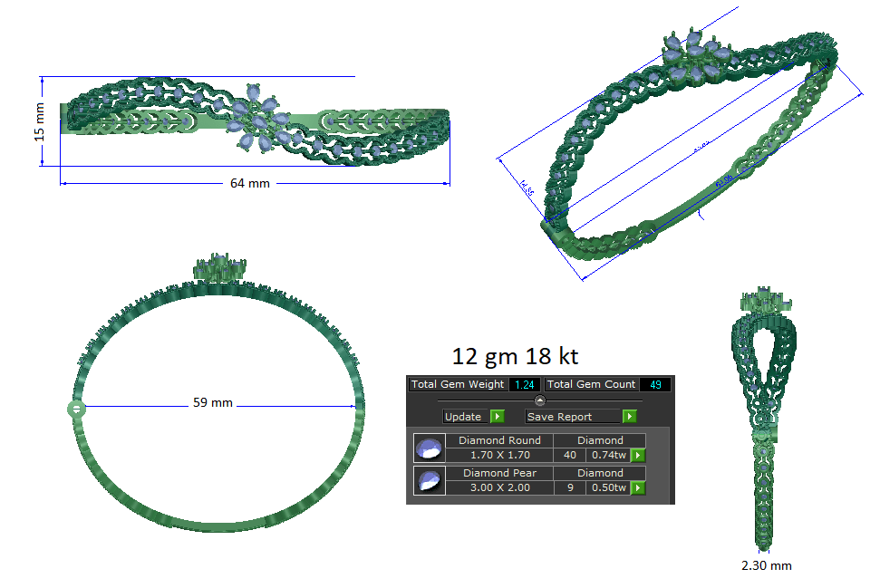Click the Diamond Pear name cell

[499, 473]
